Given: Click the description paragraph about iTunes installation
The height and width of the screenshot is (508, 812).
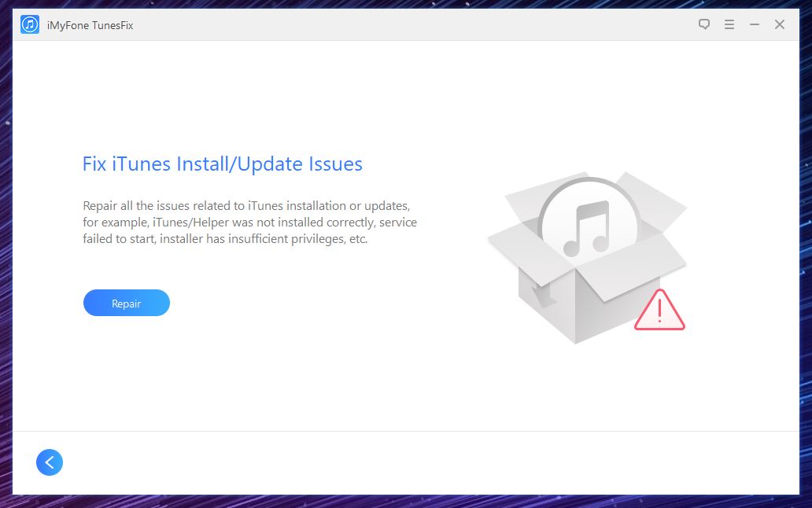Looking at the screenshot, I should coord(249,222).
